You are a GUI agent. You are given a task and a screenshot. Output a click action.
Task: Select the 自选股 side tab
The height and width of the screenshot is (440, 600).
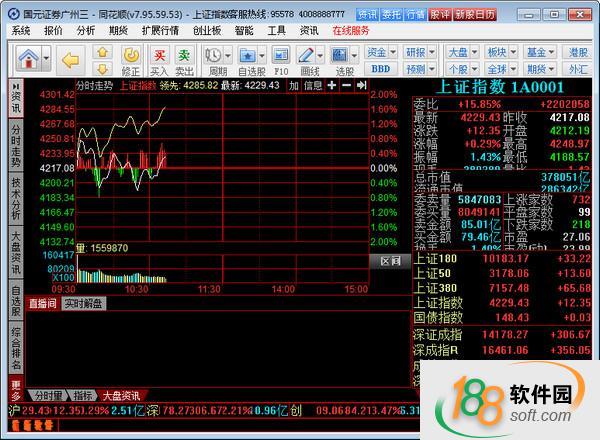(16, 301)
